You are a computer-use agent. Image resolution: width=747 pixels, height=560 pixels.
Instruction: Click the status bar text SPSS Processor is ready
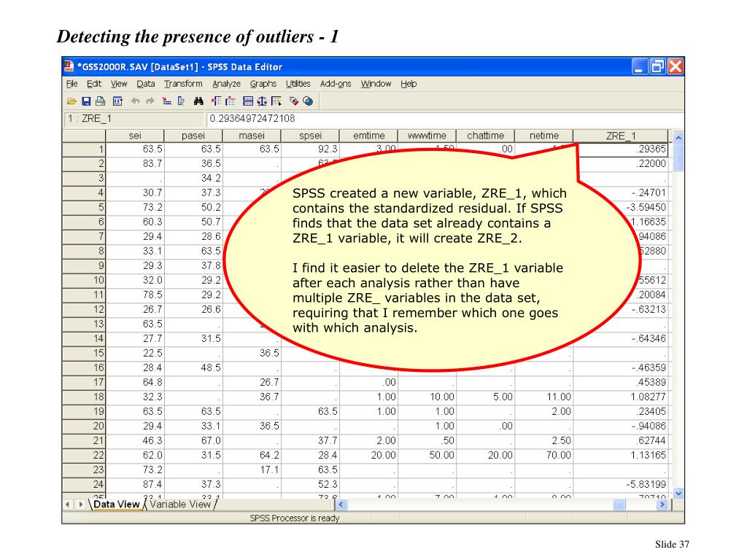[x=295, y=518]
